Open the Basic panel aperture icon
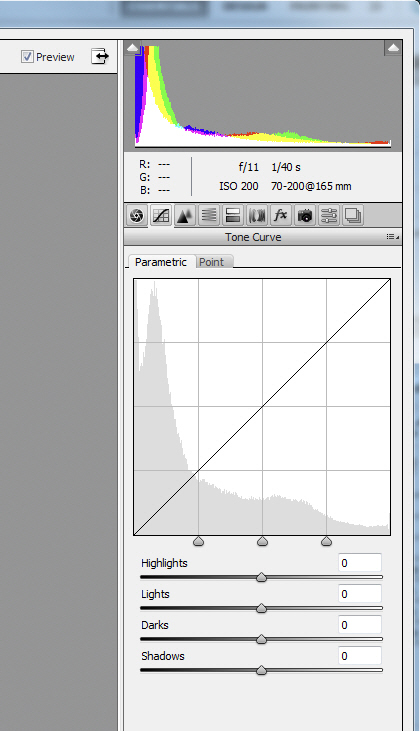 [x=137, y=215]
